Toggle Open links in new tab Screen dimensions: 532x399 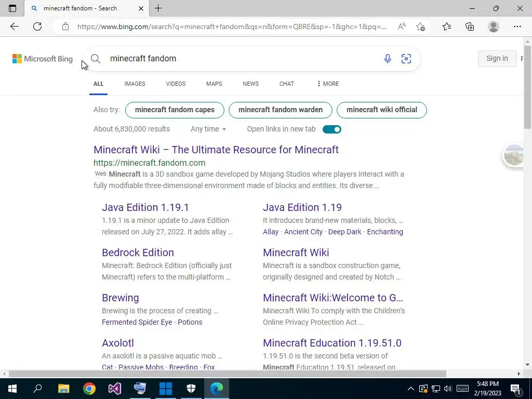click(332, 129)
